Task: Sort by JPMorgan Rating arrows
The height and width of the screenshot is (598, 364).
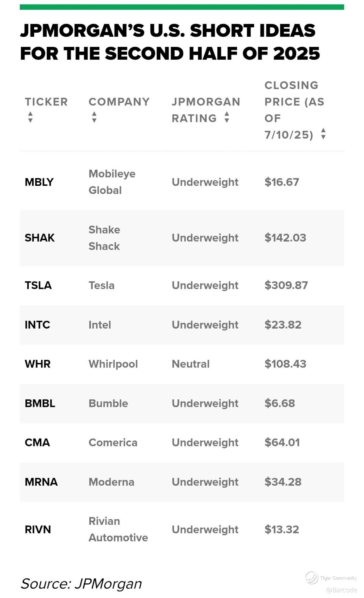Action: (227, 117)
